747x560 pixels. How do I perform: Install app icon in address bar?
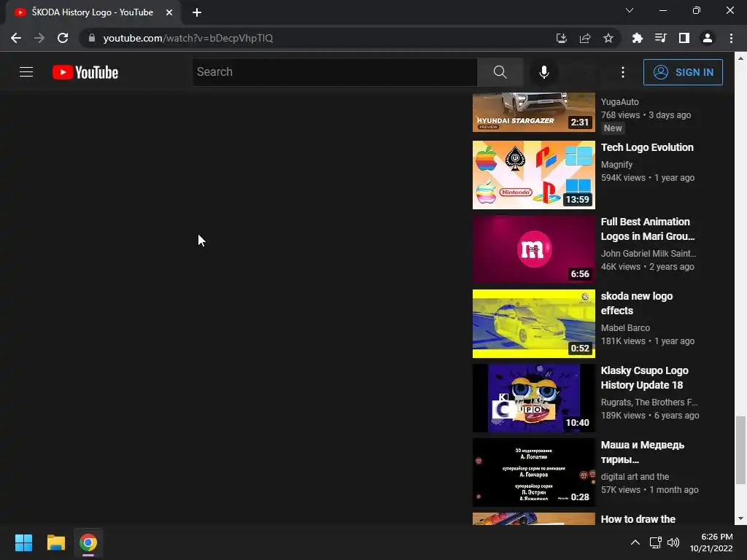coord(562,38)
